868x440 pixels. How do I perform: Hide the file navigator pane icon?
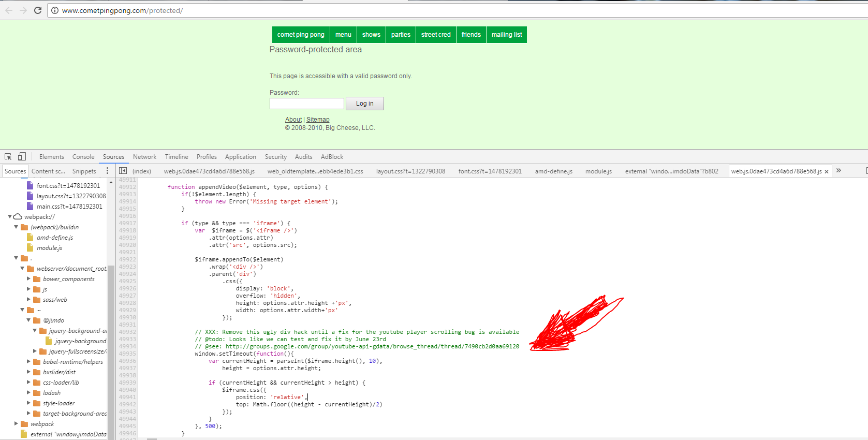(x=123, y=171)
